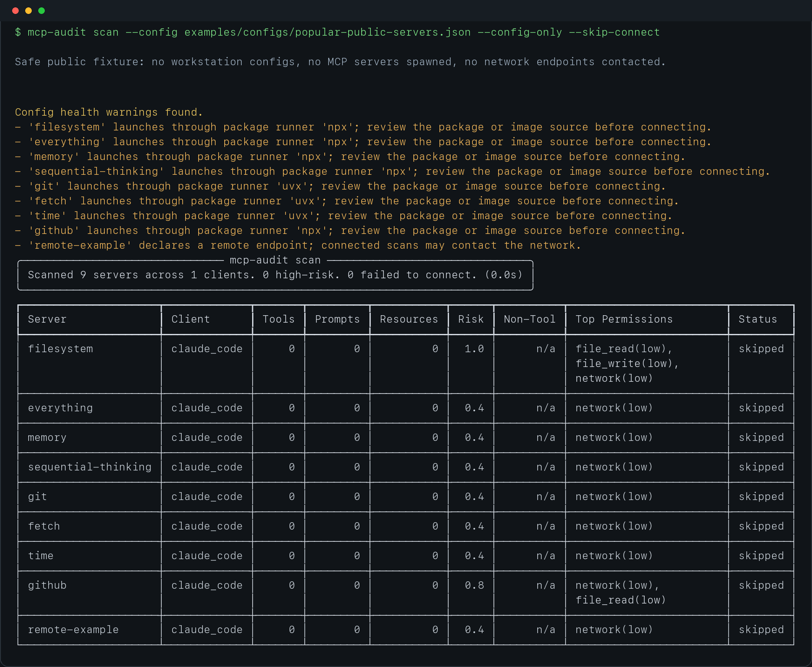812x667 pixels.
Task: Click git's network(low) permission cell
Action: coord(614,497)
